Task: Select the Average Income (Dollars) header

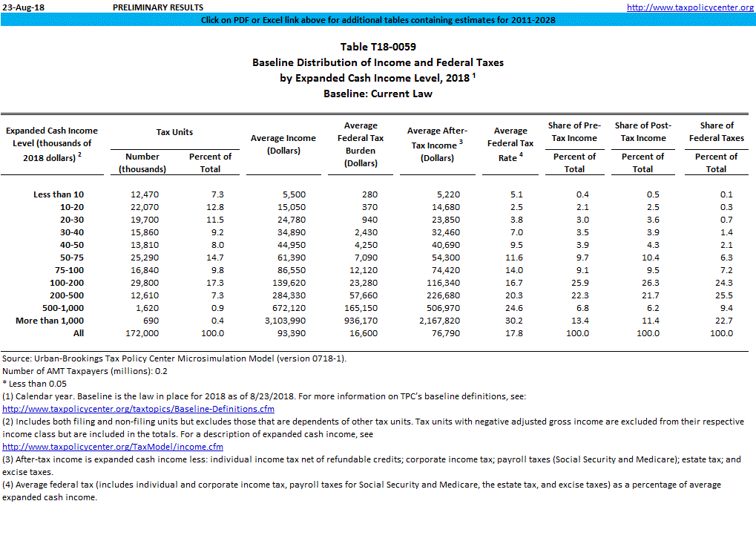Action: coord(283,144)
